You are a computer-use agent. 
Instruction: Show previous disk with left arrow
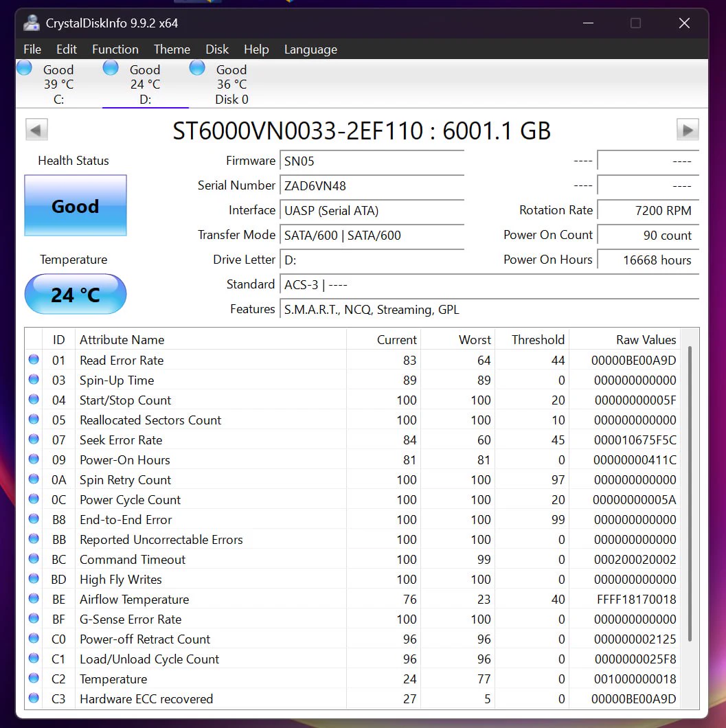[36, 130]
